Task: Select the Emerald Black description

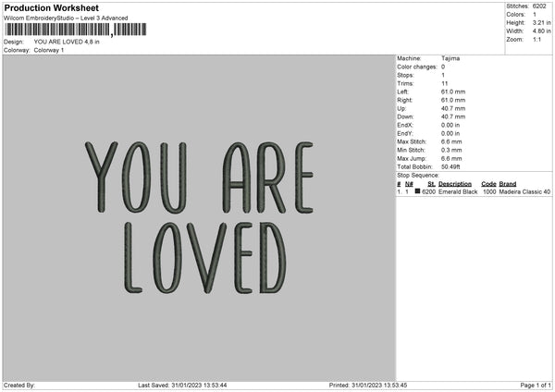Action: pyautogui.click(x=458, y=191)
